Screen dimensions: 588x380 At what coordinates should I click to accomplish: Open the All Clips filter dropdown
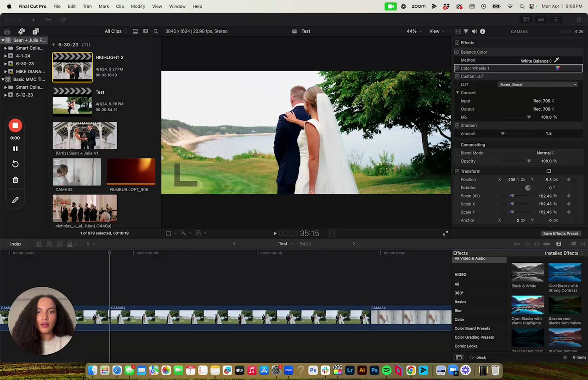click(115, 31)
